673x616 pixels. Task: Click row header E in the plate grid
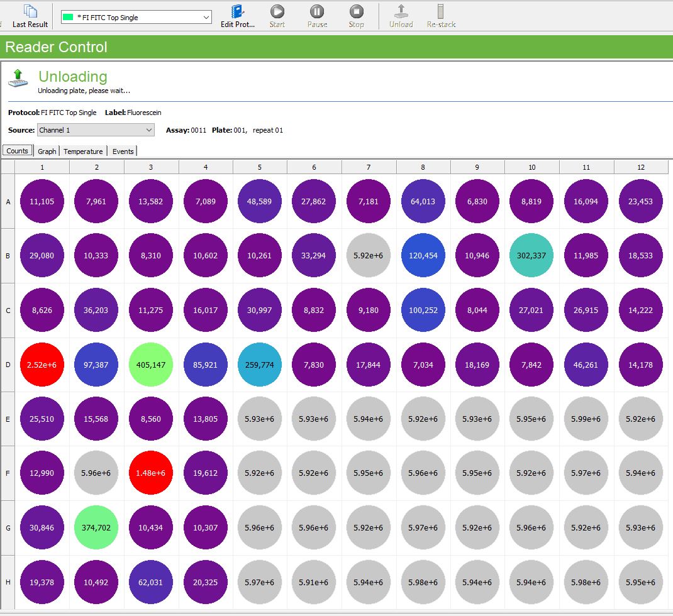(x=8, y=419)
